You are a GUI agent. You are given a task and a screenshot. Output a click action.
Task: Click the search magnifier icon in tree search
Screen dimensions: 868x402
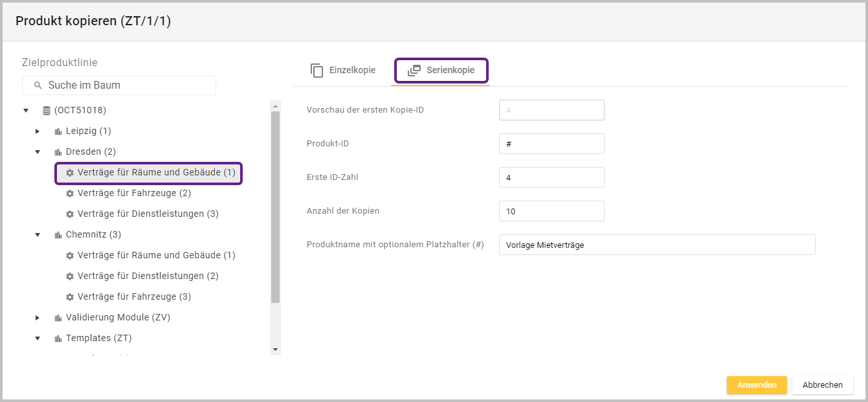pos(38,85)
